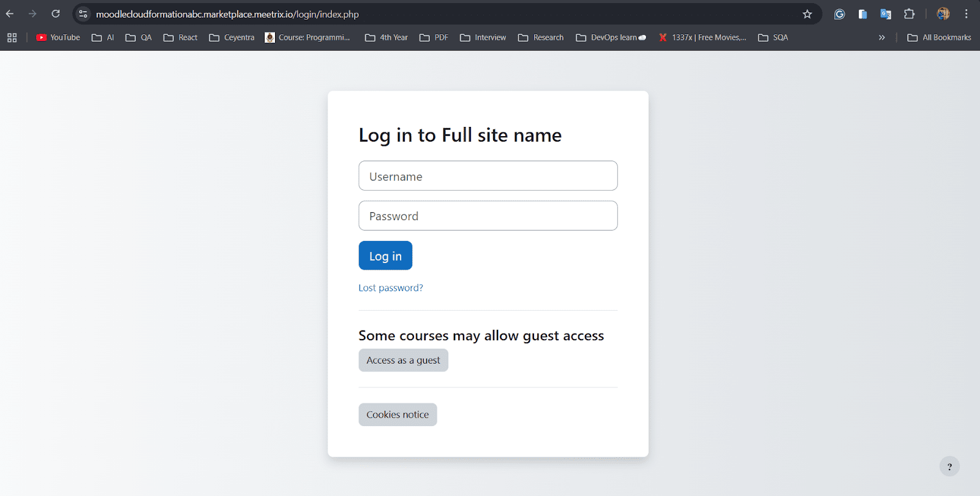Click the address bar URL
Viewport: 980px width, 496px height.
click(227, 14)
